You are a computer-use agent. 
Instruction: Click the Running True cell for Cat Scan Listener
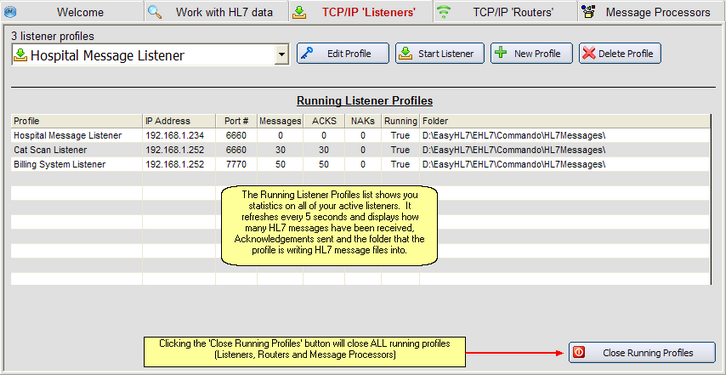tap(400, 150)
